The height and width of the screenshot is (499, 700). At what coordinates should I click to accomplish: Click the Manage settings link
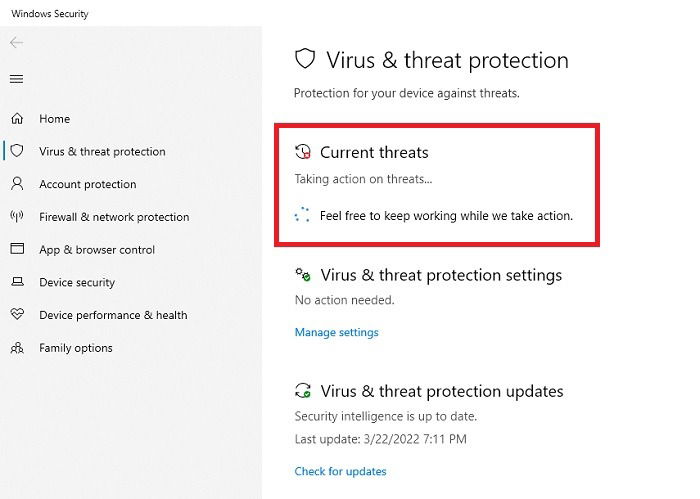[337, 332]
